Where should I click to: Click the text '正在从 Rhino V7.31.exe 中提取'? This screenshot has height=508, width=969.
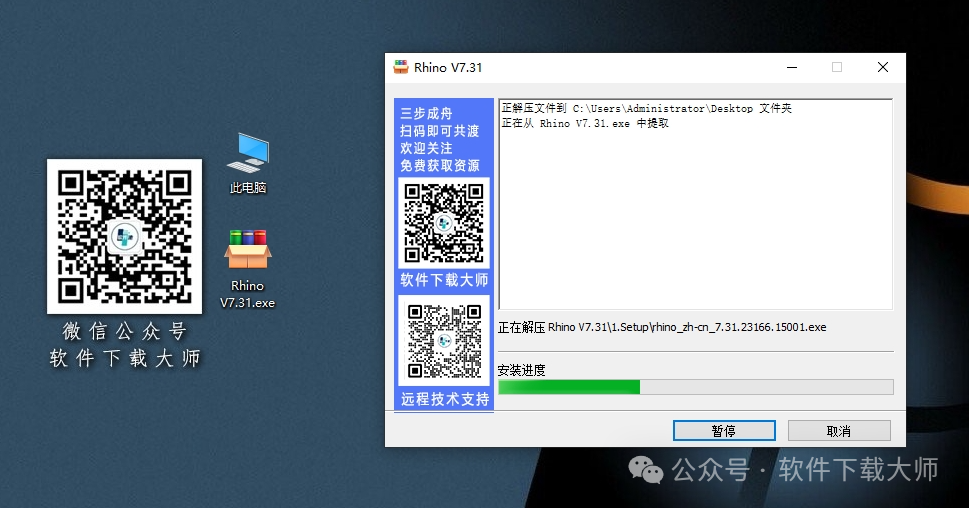(585, 124)
